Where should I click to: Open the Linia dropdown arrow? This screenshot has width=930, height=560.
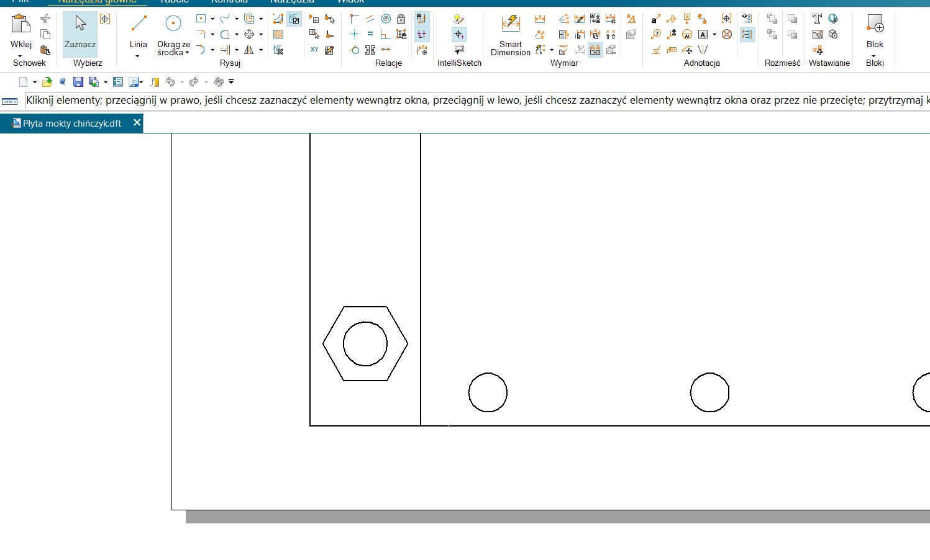coord(137,56)
